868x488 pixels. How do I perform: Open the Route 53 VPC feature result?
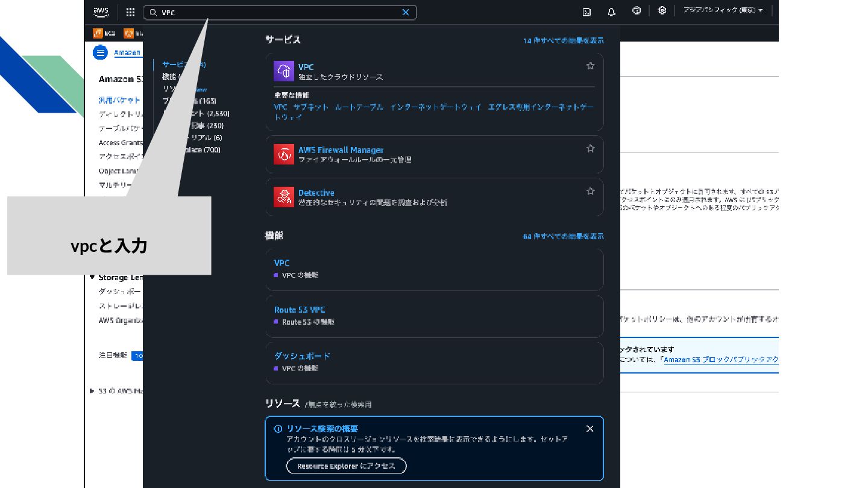[434, 316]
